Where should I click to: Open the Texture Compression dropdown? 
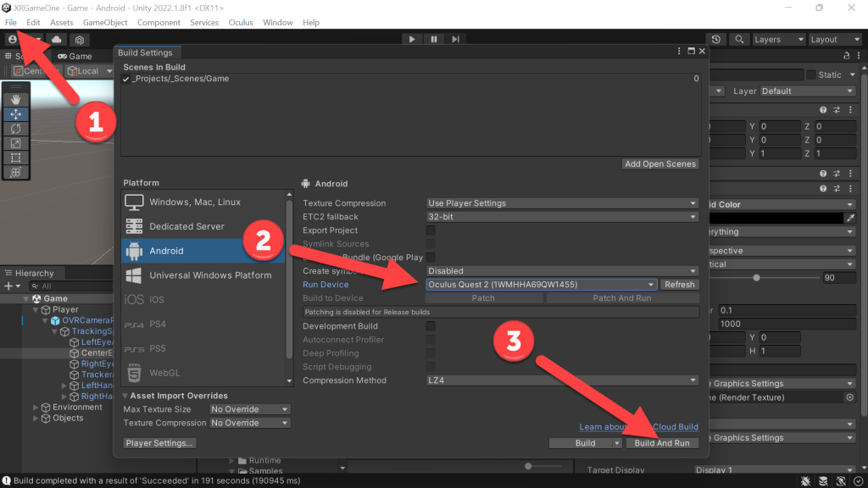click(x=561, y=203)
